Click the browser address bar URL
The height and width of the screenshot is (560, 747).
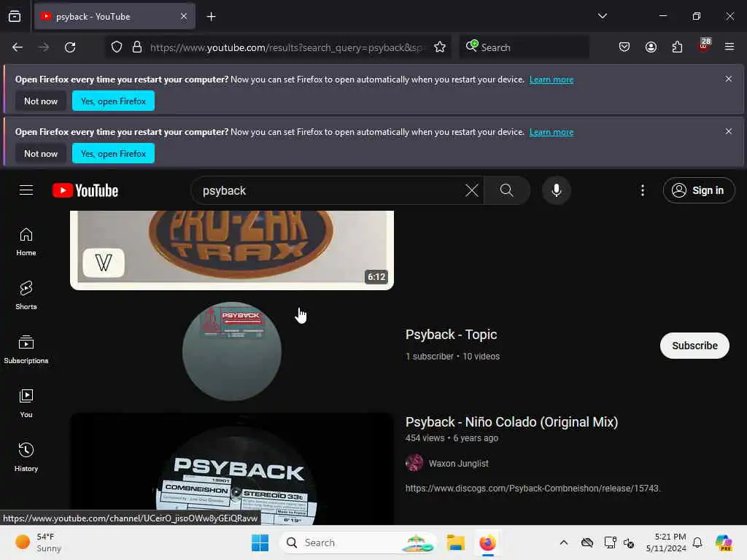(x=286, y=47)
